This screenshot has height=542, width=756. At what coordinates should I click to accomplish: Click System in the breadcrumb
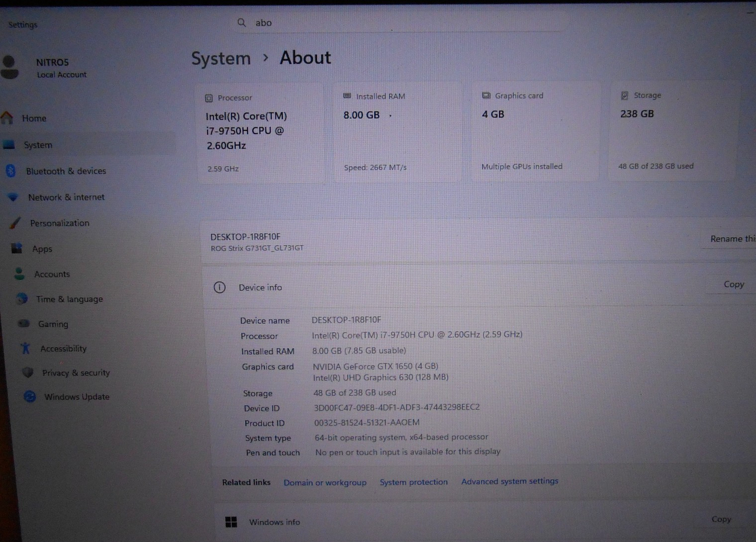(221, 58)
